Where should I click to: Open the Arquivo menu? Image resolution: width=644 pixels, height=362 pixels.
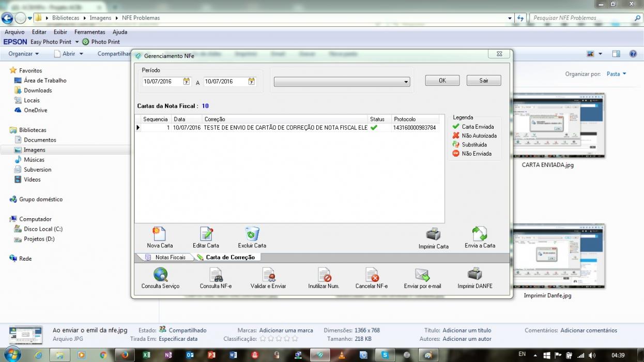click(x=14, y=32)
